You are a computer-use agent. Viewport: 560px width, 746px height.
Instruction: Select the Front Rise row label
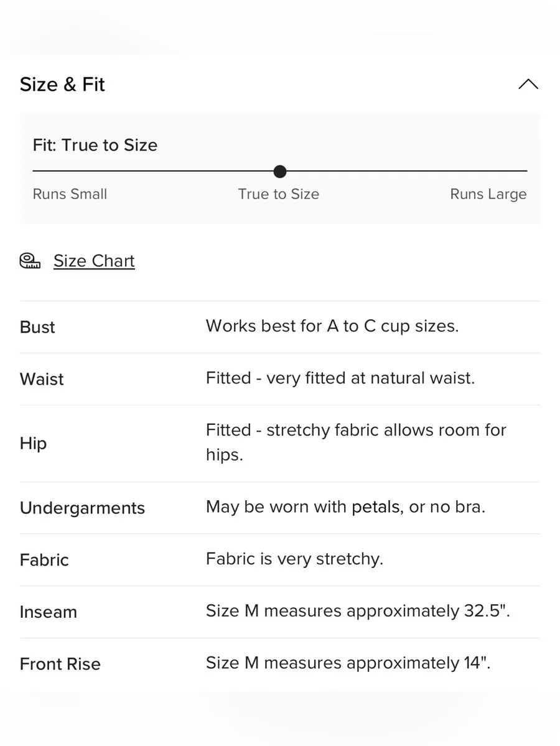click(60, 664)
